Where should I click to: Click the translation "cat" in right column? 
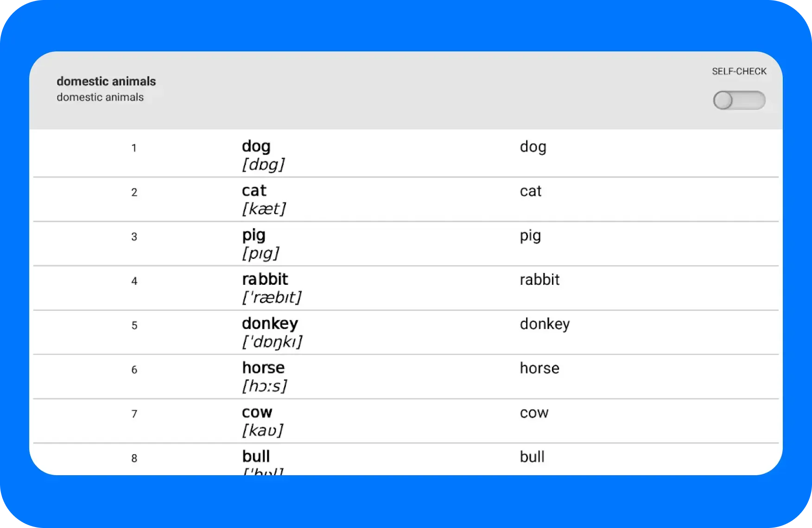click(530, 191)
